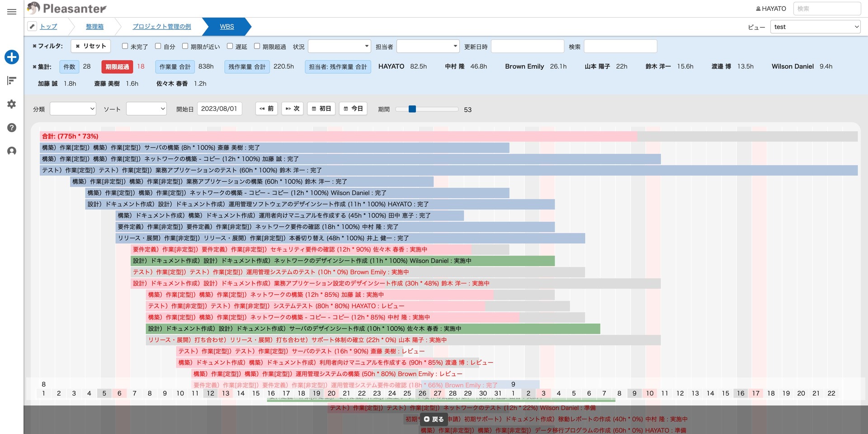Viewport: 868px width, 434px height.
Task: Click the 期間 range slider handle
Action: [412, 109]
